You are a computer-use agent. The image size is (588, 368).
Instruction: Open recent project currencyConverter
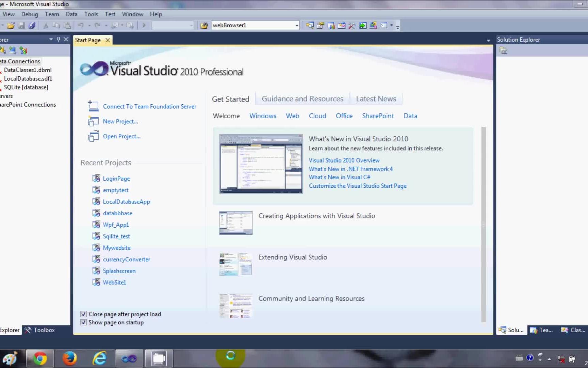(x=127, y=259)
